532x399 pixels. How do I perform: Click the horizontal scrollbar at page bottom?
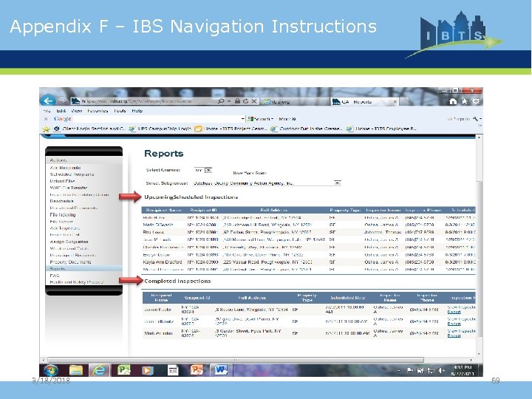(236, 360)
